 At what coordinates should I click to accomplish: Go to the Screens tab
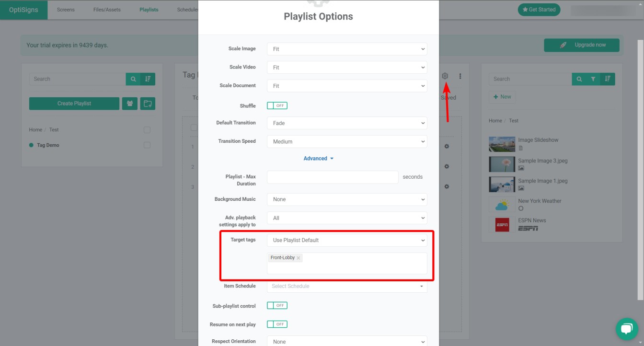[66, 10]
